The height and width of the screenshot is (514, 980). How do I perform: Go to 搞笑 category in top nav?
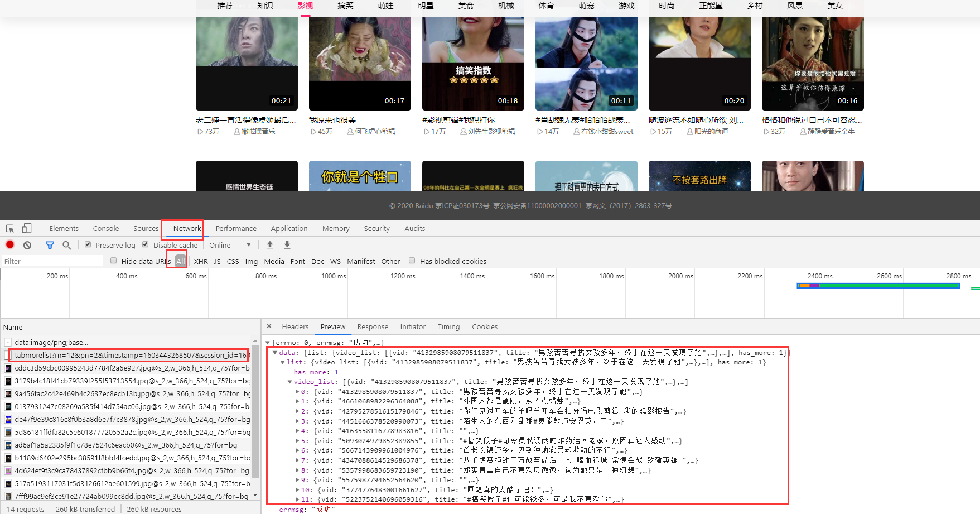click(x=345, y=6)
